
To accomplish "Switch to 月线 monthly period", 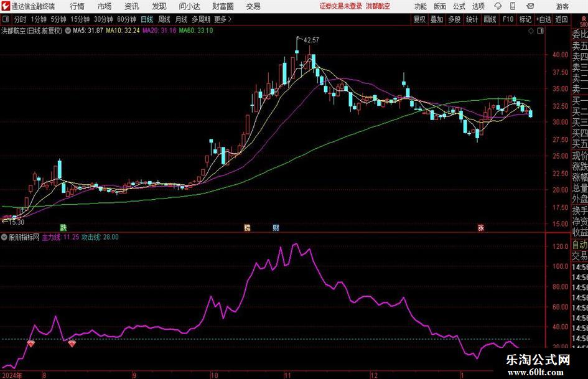I will (x=182, y=19).
